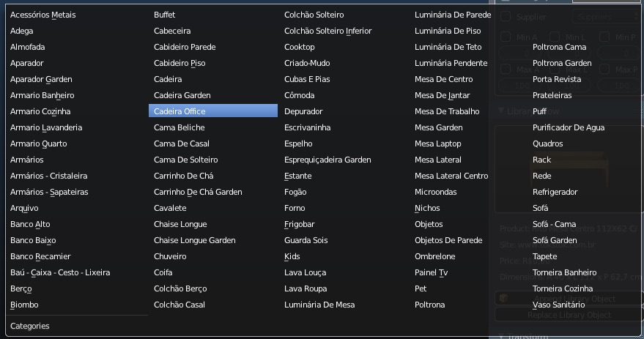Select Chaise Longue Garden
644x339 pixels.
pos(195,240)
